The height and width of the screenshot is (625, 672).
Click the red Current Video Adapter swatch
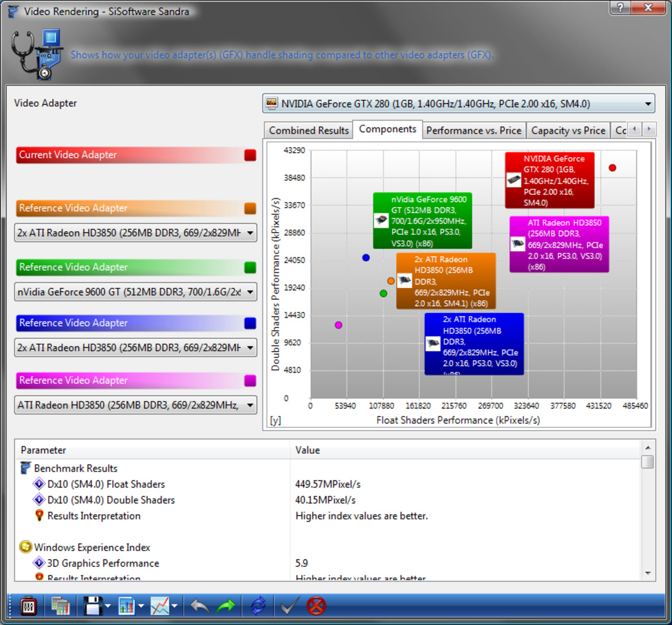[x=250, y=155]
